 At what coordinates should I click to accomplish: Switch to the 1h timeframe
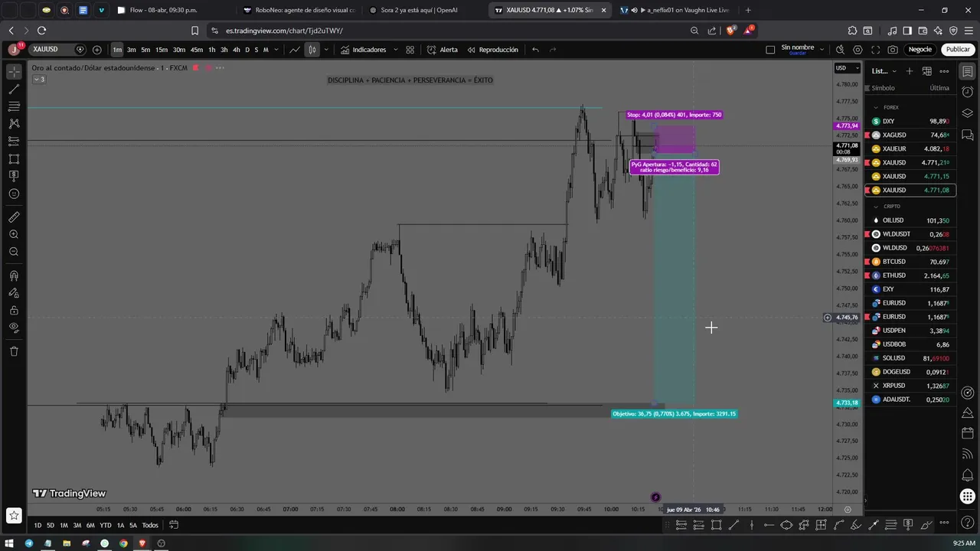pyautogui.click(x=212, y=50)
